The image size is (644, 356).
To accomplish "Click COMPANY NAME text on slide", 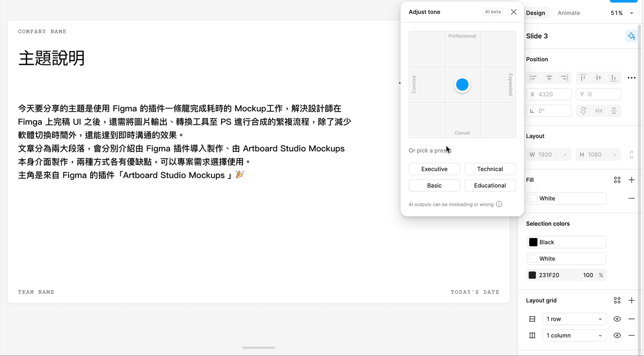I will [x=42, y=32].
